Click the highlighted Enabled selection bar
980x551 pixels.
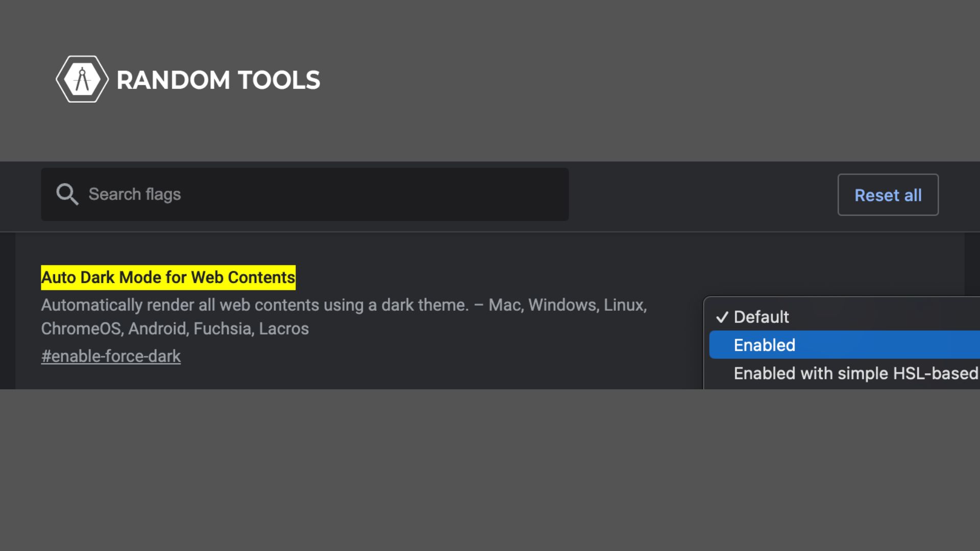(842, 344)
